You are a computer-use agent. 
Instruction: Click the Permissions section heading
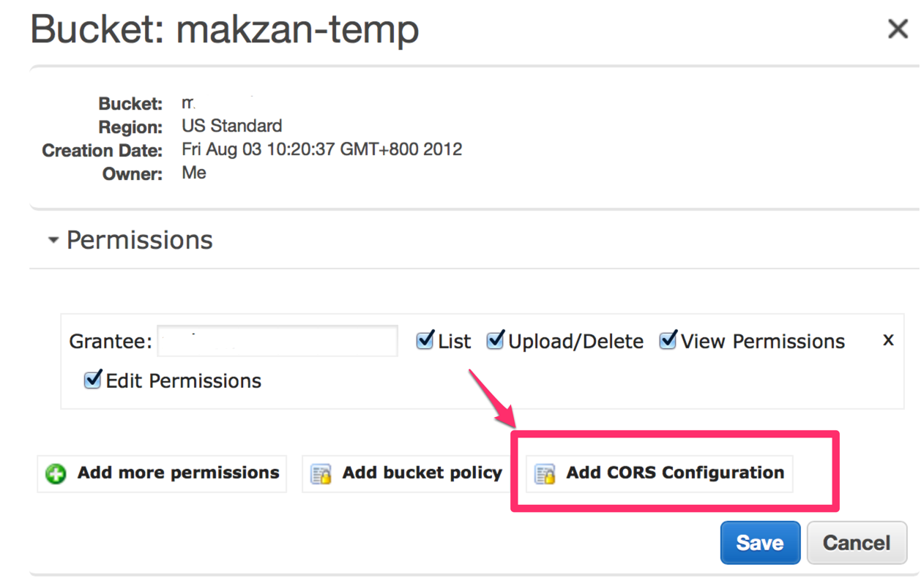pyautogui.click(x=140, y=240)
